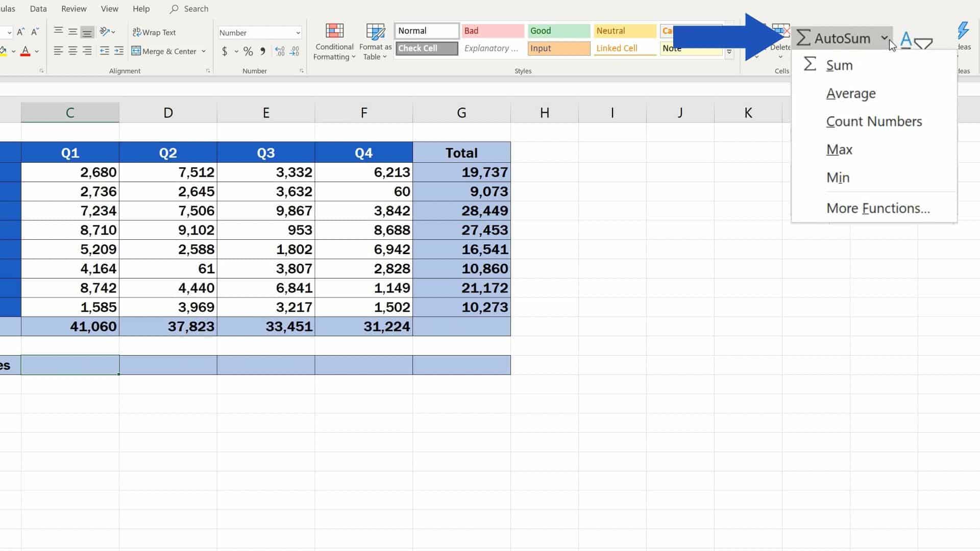Open the Merge & Center dropdown arrow

[204, 51]
